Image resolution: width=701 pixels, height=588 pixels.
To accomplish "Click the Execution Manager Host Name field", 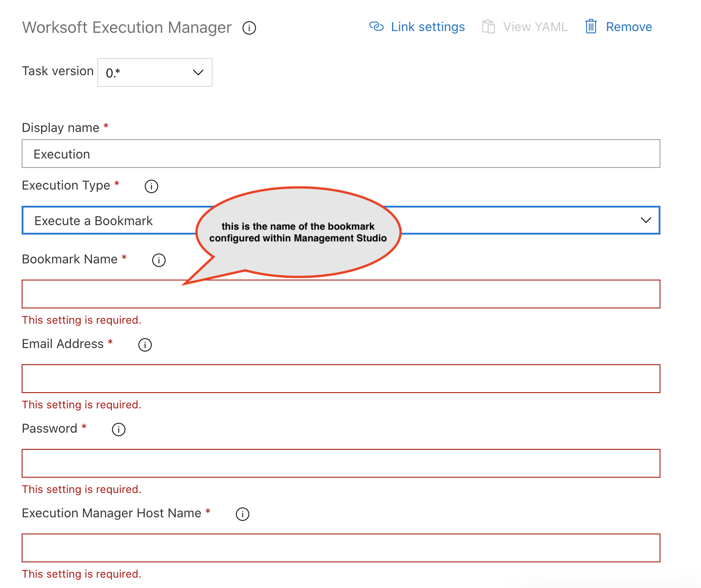I will point(341,548).
